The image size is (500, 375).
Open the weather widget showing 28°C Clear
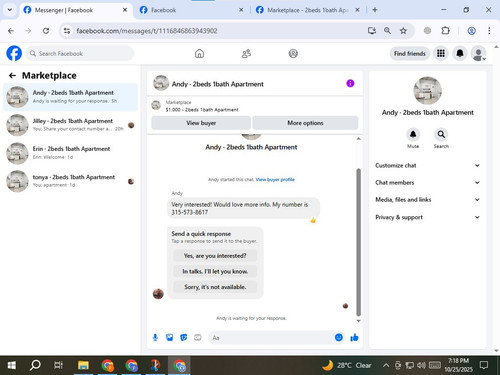pyautogui.click(x=347, y=365)
